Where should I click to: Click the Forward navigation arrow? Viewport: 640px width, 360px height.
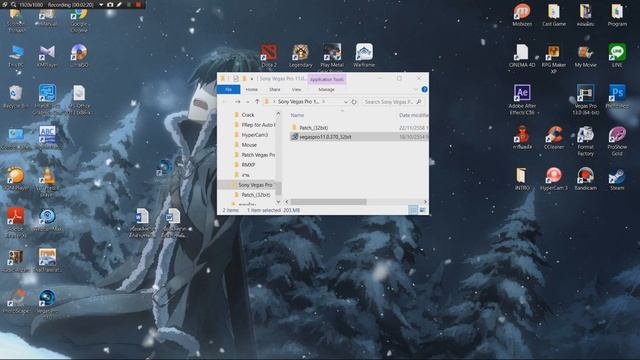[237, 102]
